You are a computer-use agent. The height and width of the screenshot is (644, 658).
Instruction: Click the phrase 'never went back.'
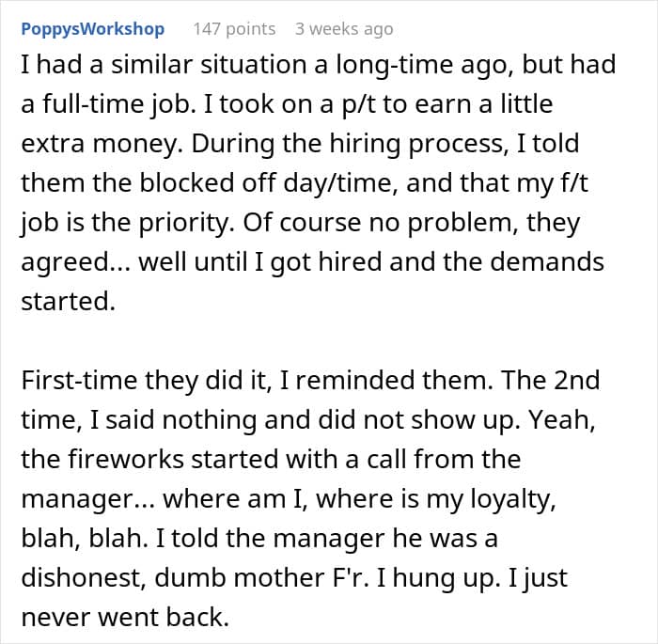point(125,617)
